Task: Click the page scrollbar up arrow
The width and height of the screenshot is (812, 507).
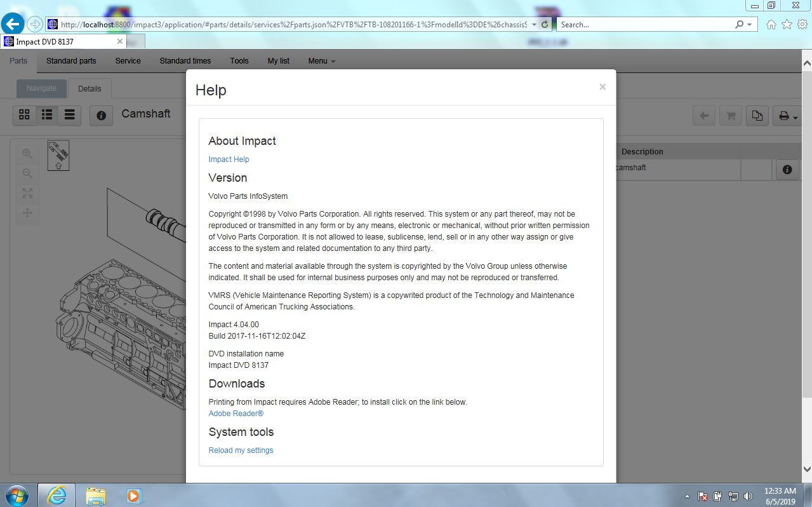Action: coord(807,64)
